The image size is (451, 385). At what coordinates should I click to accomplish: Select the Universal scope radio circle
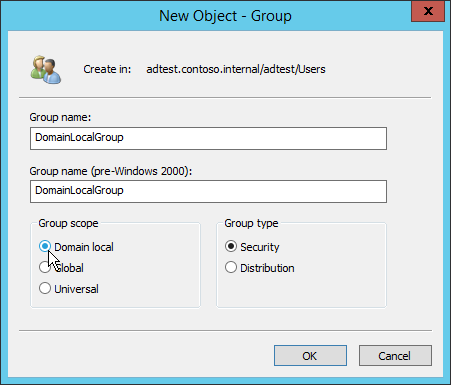45,288
